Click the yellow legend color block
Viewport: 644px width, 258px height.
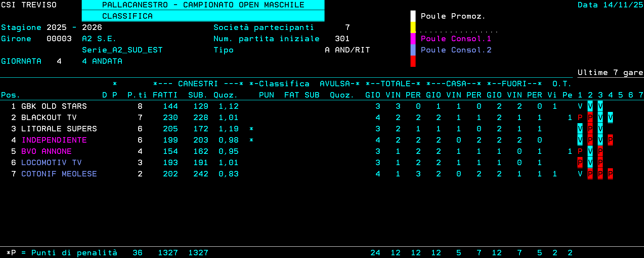click(x=413, y=28)
